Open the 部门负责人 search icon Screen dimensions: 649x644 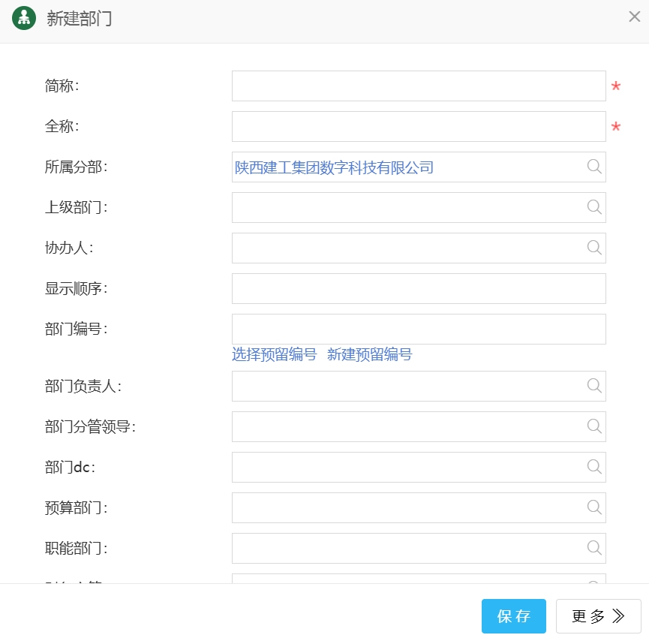click(x=594, y=386)
